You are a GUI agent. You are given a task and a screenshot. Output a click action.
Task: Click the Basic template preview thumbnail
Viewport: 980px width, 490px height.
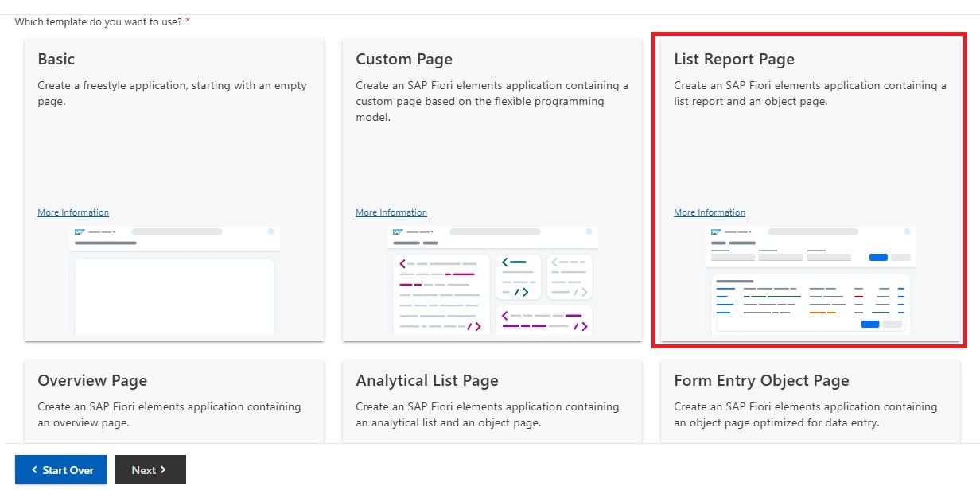tap(174, 282)
